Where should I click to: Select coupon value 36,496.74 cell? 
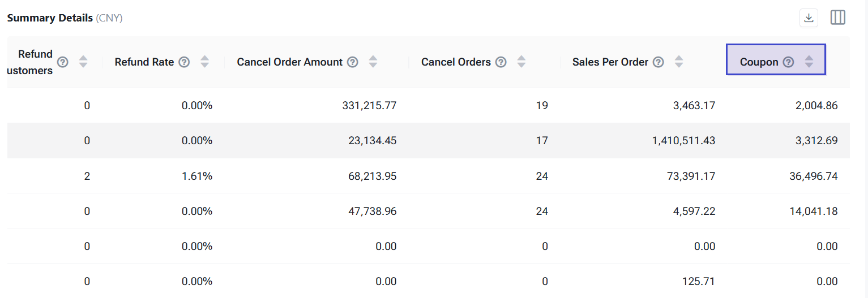[x=814, y=176]
